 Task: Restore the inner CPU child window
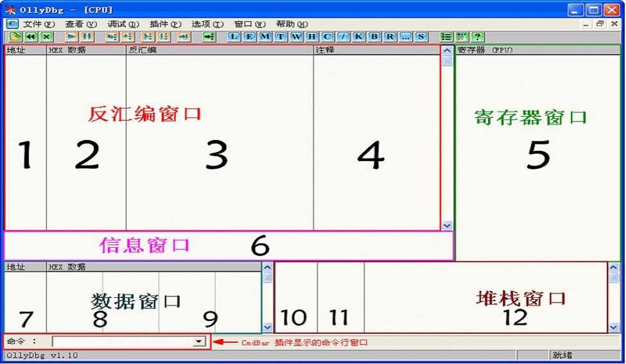[600, 24]
